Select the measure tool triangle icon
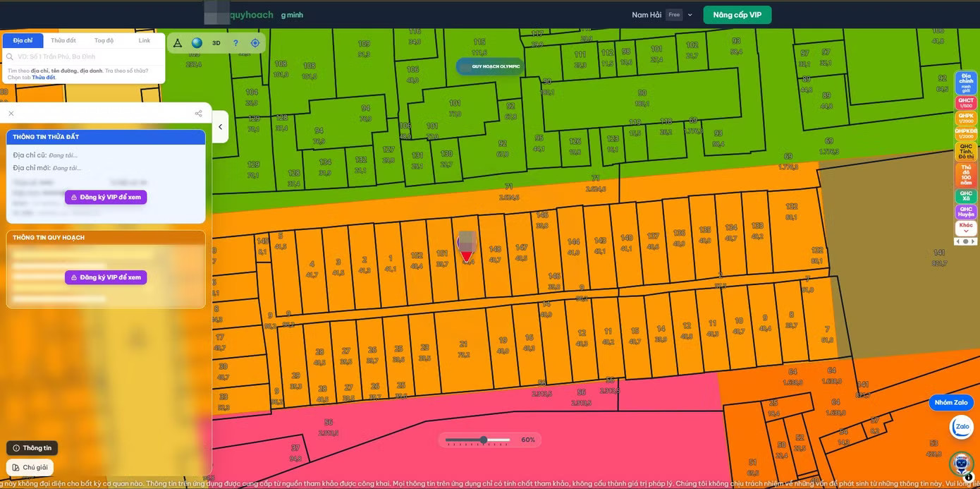The image size is (980, 489). click(178, 43)
